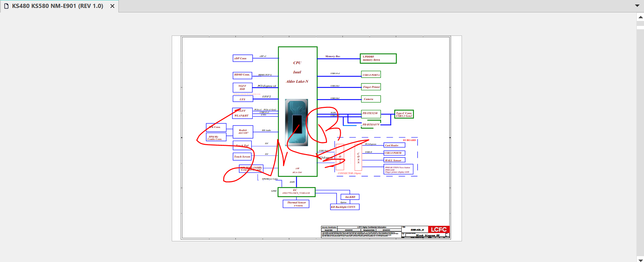The height and width of the screenshot is (262, 644).
Task: Click the Finger Printer block
Action: [371, 87]
